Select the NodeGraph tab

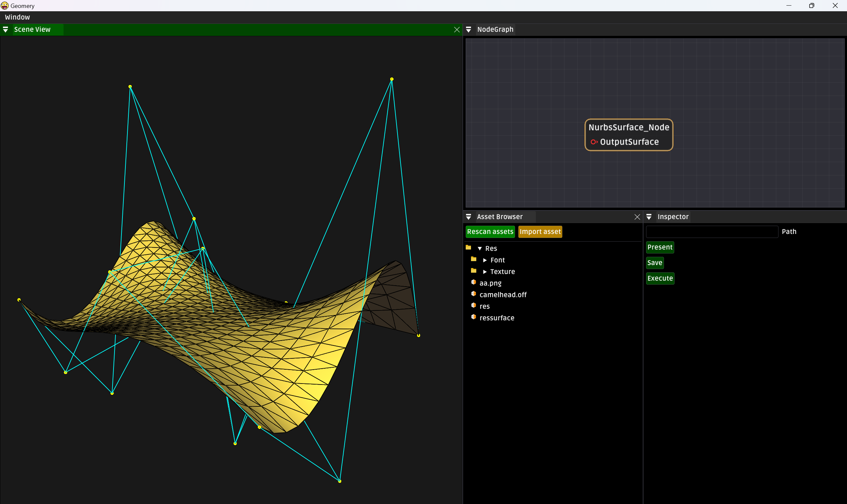point(495,29)
